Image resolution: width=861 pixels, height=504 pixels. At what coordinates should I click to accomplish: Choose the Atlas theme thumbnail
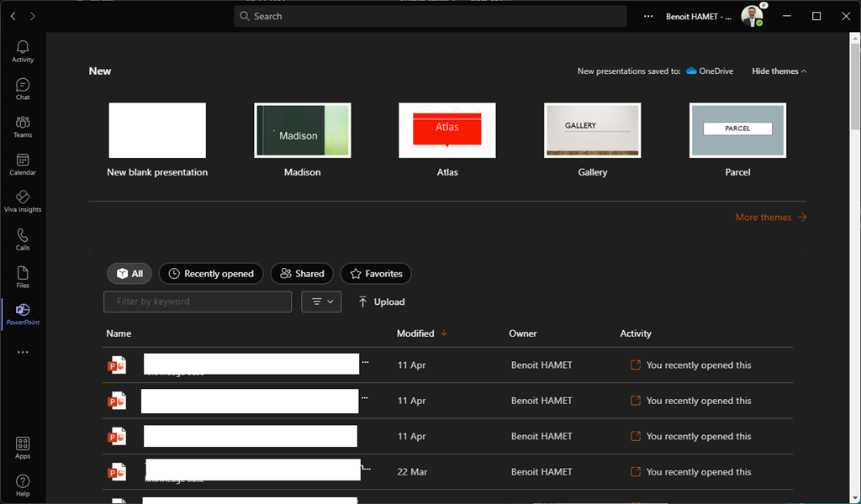pos(447,130)
